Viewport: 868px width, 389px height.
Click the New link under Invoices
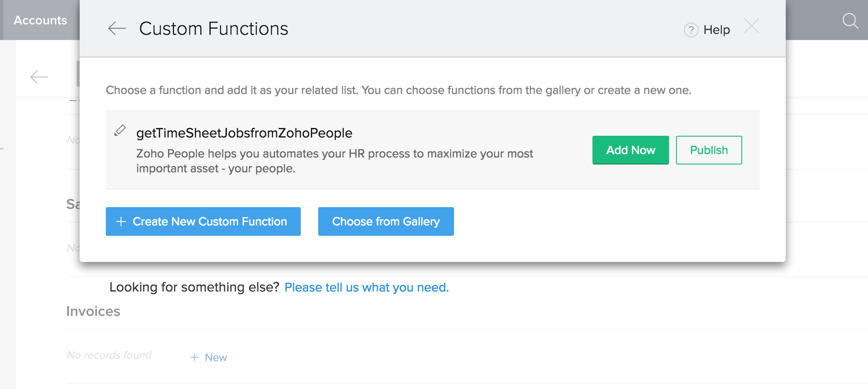[x=216, y=357]
